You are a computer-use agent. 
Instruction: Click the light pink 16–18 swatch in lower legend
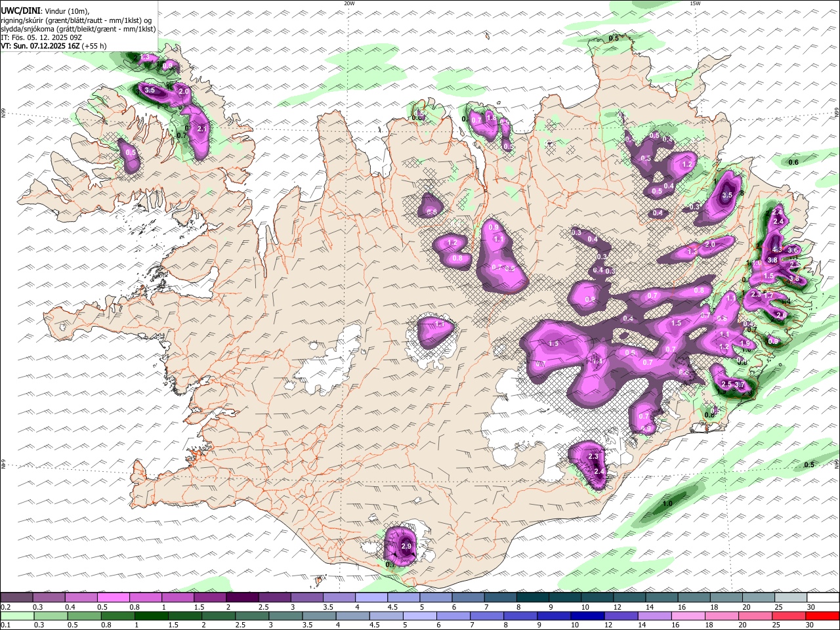pyautogui.click(x=688, y=616)
